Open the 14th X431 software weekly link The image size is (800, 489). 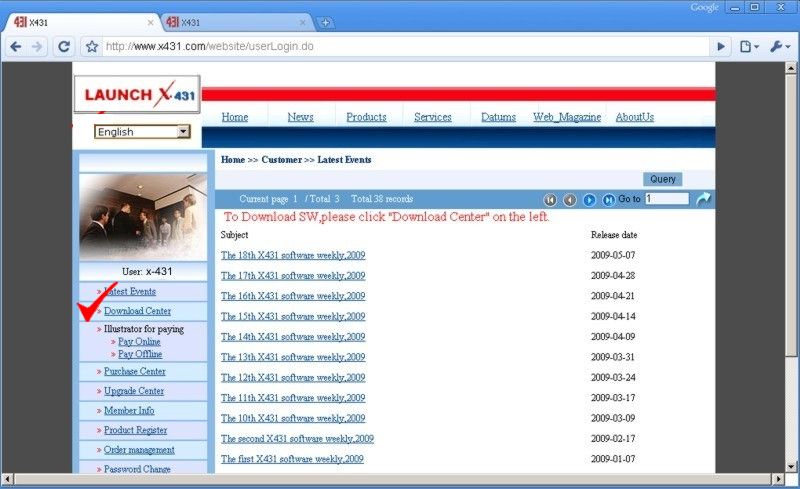point(293,337)
